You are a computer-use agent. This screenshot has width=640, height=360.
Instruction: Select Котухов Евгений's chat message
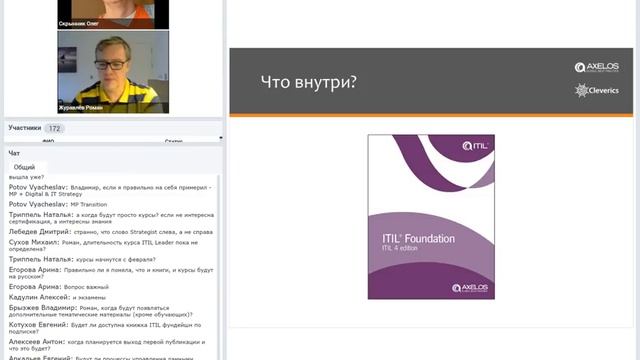click(x=105, y=328)
